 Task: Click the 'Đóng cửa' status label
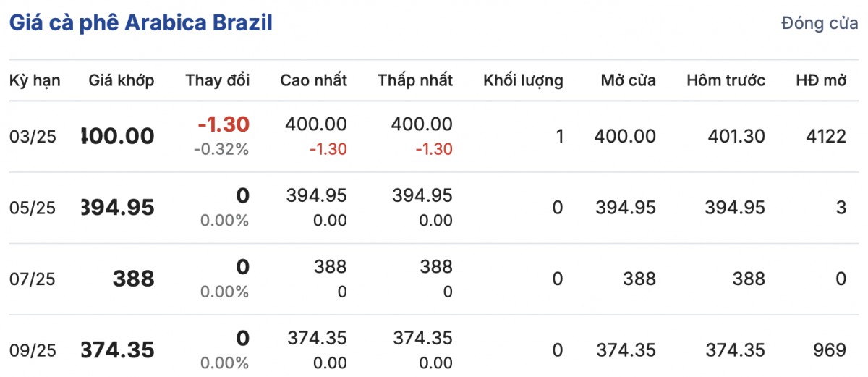pos(819,24)
